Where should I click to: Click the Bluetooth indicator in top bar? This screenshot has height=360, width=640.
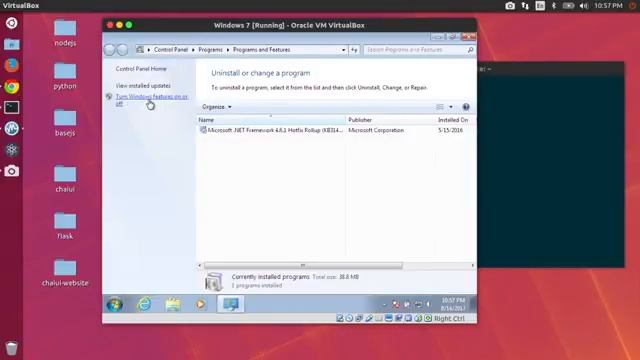[x=554, y=6]
